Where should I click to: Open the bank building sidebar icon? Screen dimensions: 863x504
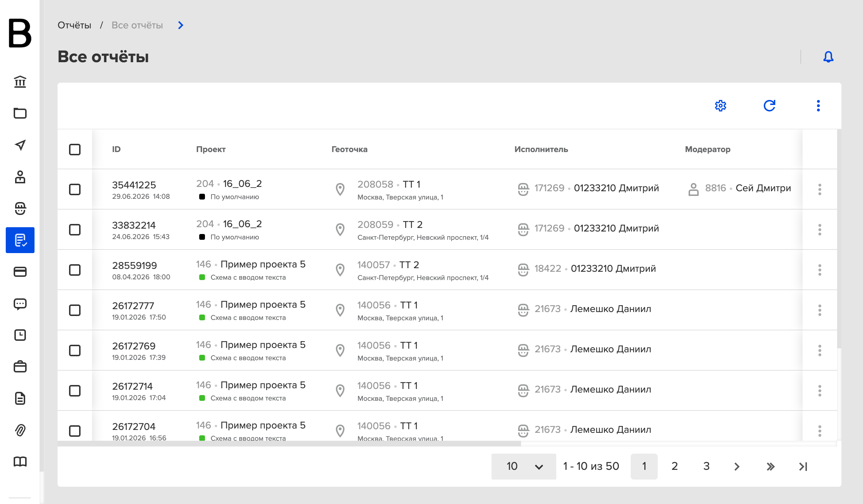20,82
